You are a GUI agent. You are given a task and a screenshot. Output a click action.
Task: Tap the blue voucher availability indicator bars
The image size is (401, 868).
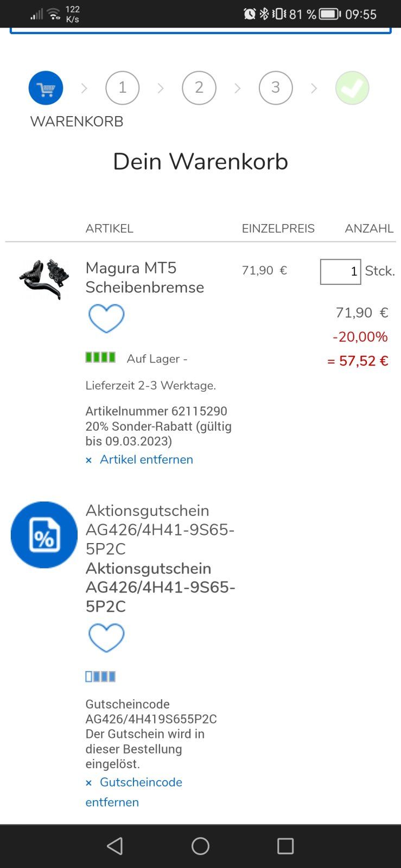[x=100, y=676]
